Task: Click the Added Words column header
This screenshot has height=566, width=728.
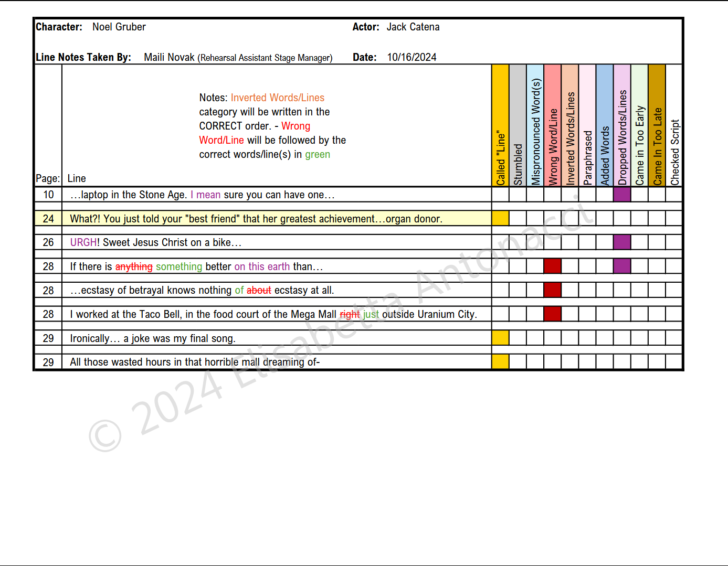Action: [605, 125]
